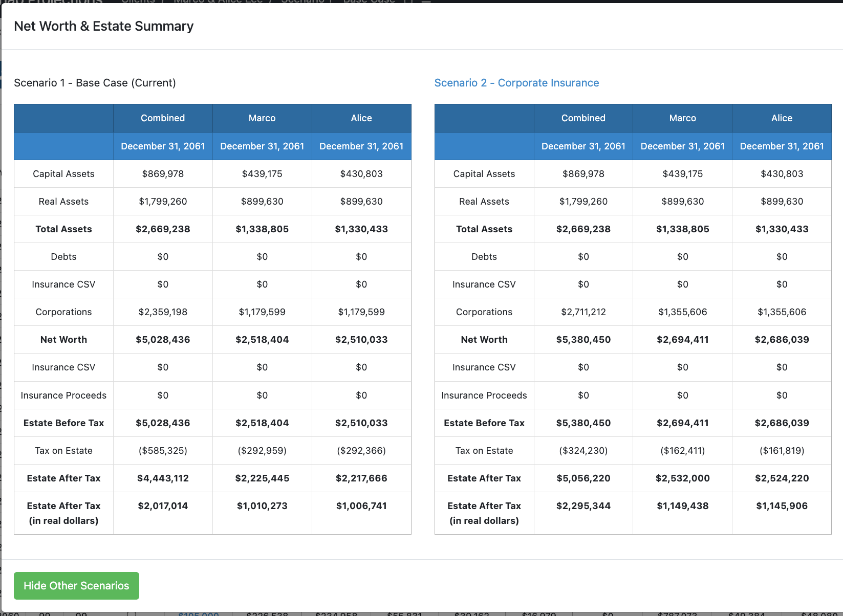
Task: Click the Tax on Estate value ($585,325)
Action: [x=162, y=450]
